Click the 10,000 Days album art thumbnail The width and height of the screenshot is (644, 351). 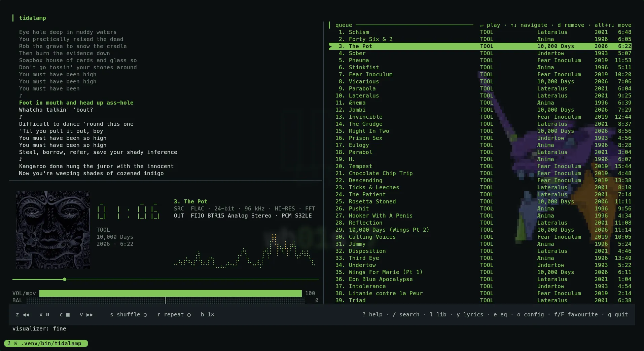[53, 230]
